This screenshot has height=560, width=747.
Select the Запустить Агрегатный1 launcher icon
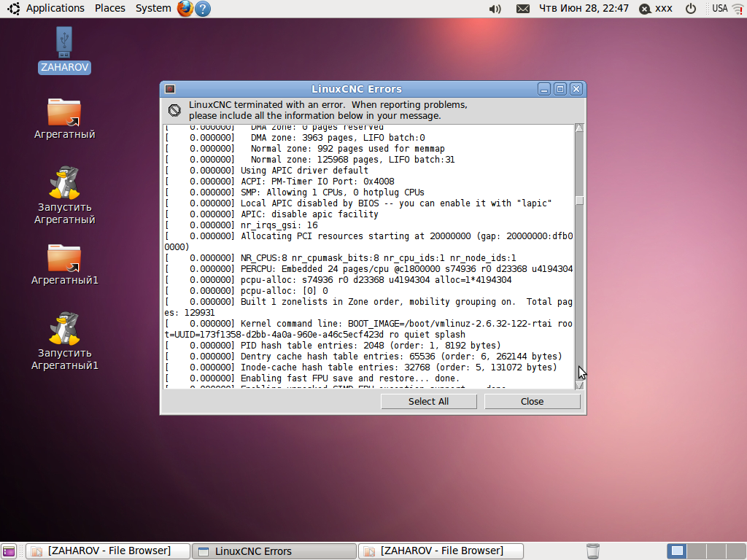(x=64, y=341)
